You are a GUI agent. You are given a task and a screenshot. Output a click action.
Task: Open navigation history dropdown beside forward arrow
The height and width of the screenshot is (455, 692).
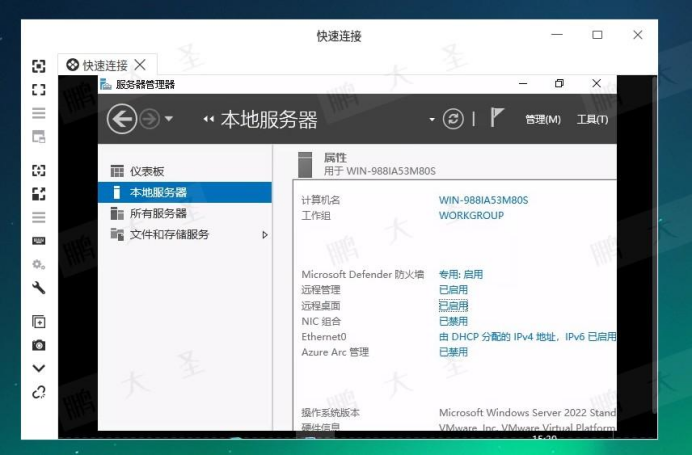pyautogui.click(x=169, y=119)
